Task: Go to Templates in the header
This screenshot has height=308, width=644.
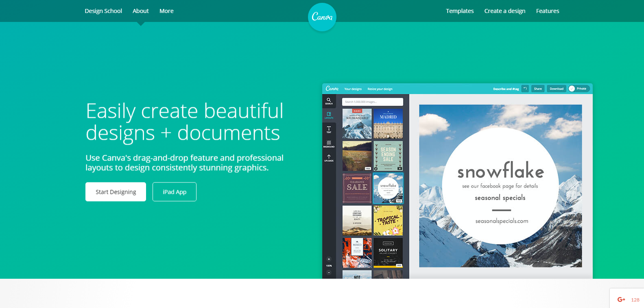Action: click(460, 11)
